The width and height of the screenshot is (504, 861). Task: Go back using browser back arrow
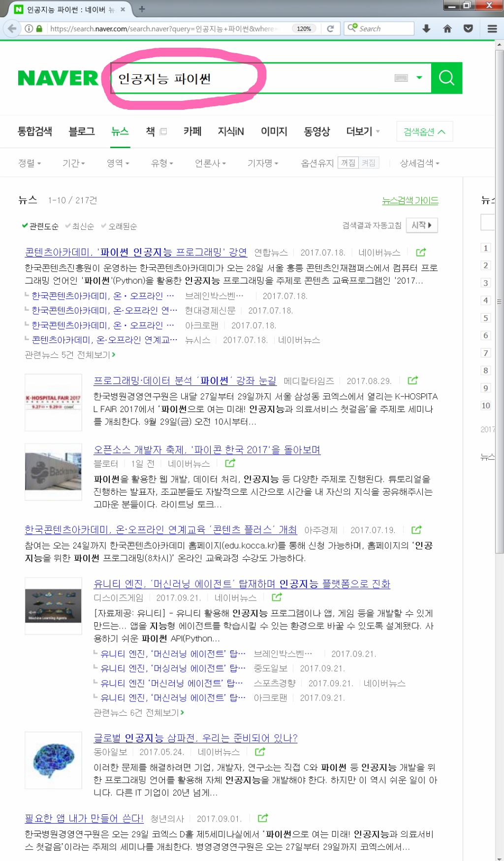click(x=12, y=29)
